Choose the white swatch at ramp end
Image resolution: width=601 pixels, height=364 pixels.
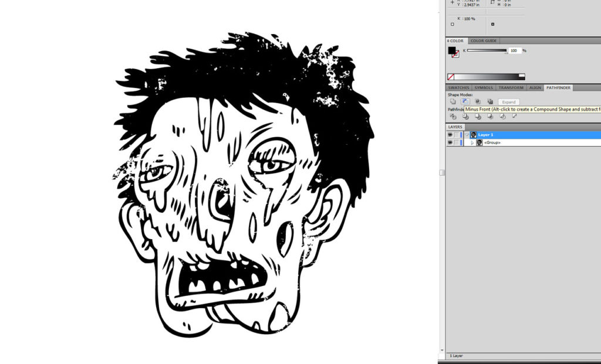tap(522, 76)
